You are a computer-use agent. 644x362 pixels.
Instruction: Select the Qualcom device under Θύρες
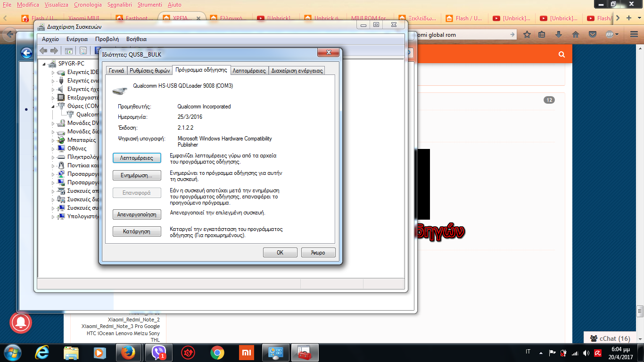point(87,115)
